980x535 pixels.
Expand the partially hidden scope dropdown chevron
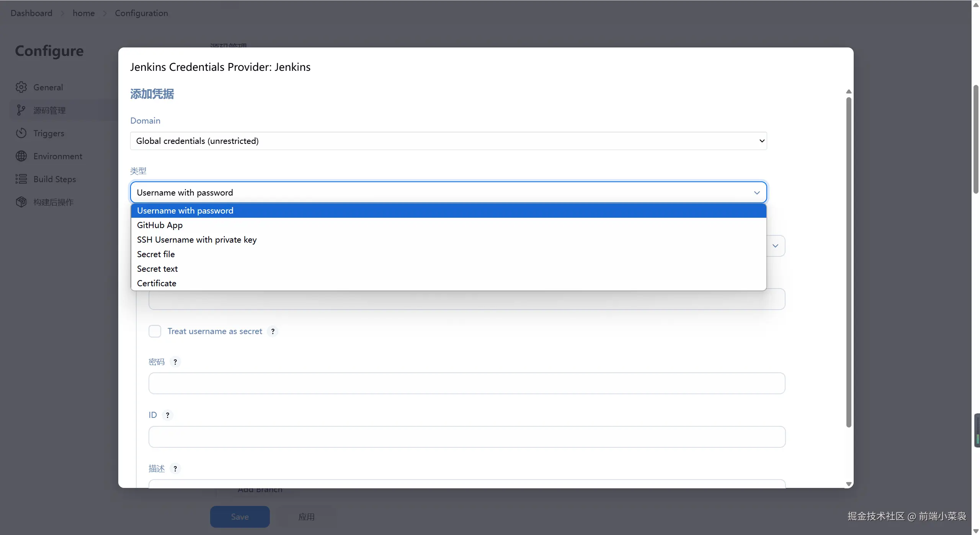(x=775, y=246)
